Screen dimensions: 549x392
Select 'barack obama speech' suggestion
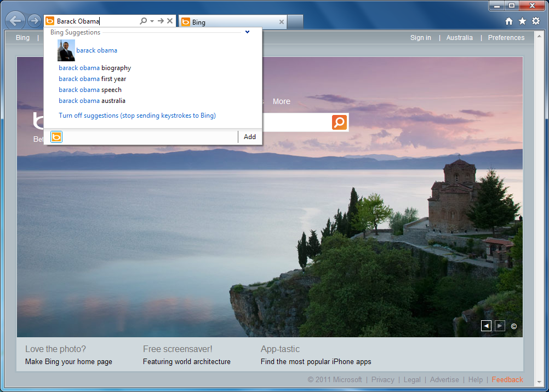90,90
